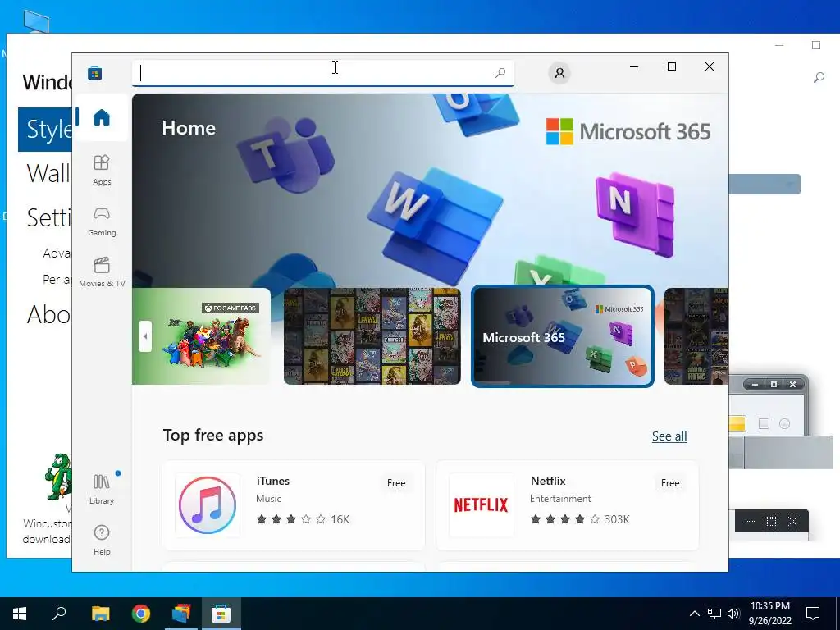Open See all top free apps

(669, 436)
